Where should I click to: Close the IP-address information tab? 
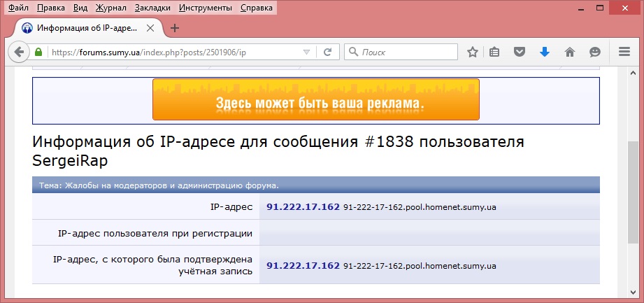point(151,28)
